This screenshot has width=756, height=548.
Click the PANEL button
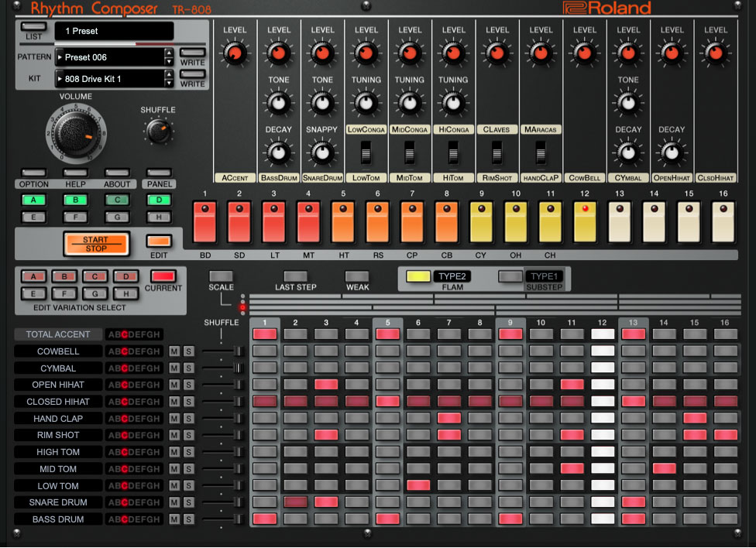[159, 172]
